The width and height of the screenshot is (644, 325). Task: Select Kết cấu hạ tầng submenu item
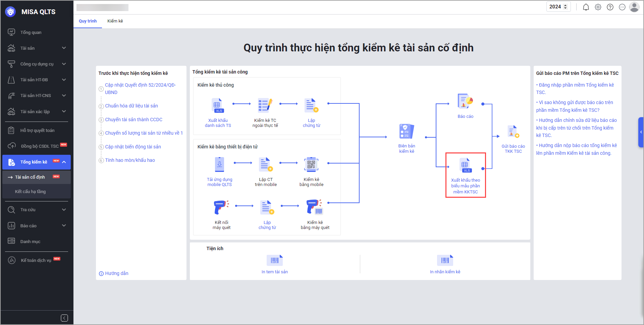point(37,191)
